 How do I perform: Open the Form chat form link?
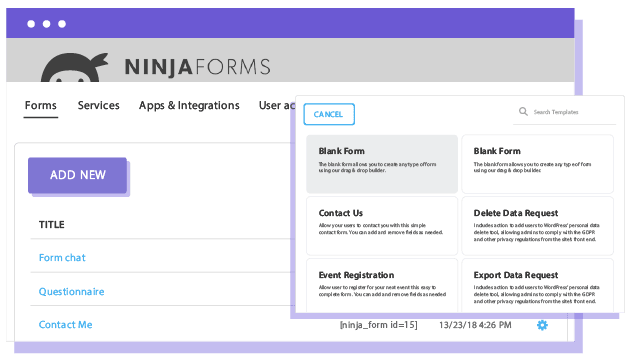(x=62, y=258)
